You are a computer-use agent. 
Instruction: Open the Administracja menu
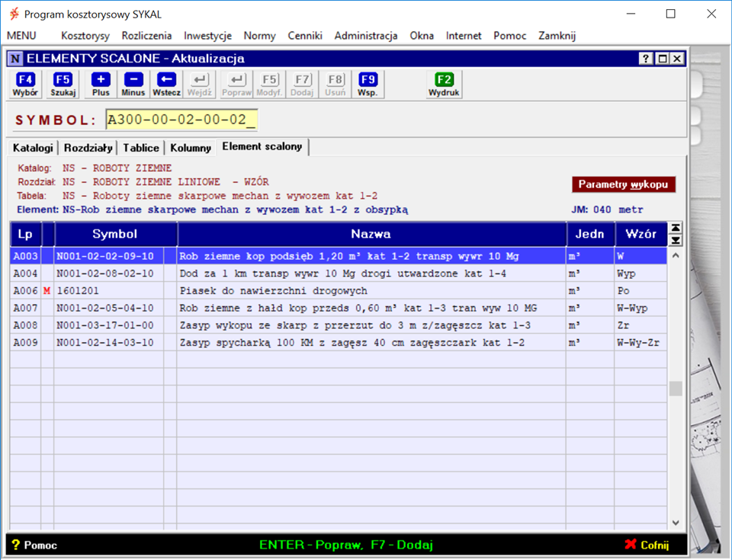pyautogui.click(x=366, y=36)
